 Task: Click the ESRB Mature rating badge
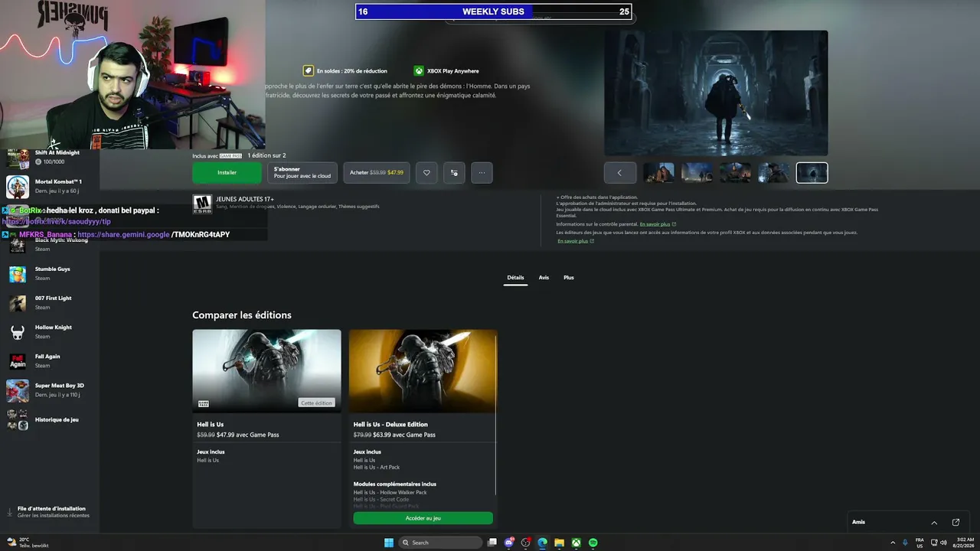(202, 204)
